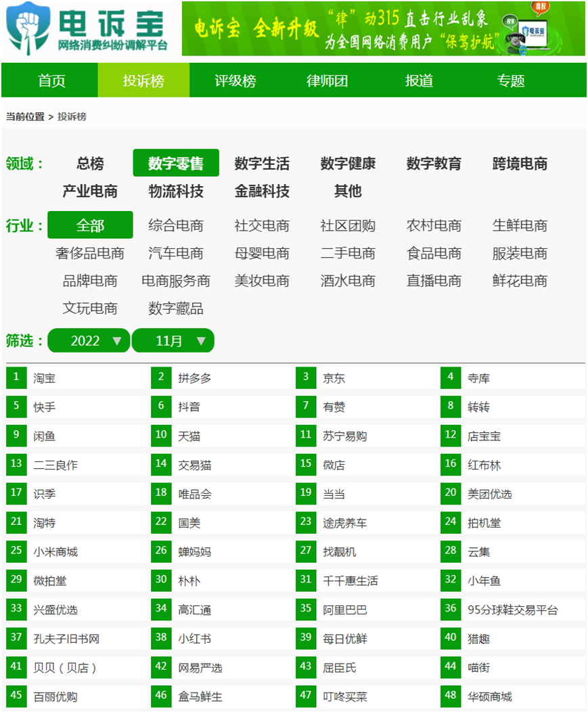Choose the 金融科技 field filter
Viewport: 588px width, 713px height.
262,191
